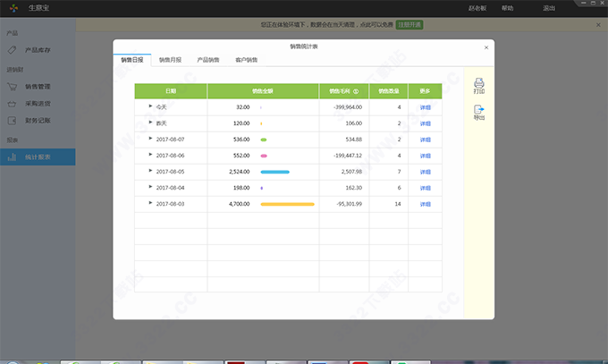Open 帮助 in the top bar
Screen dimensions: 608x364
coord(507,8)
